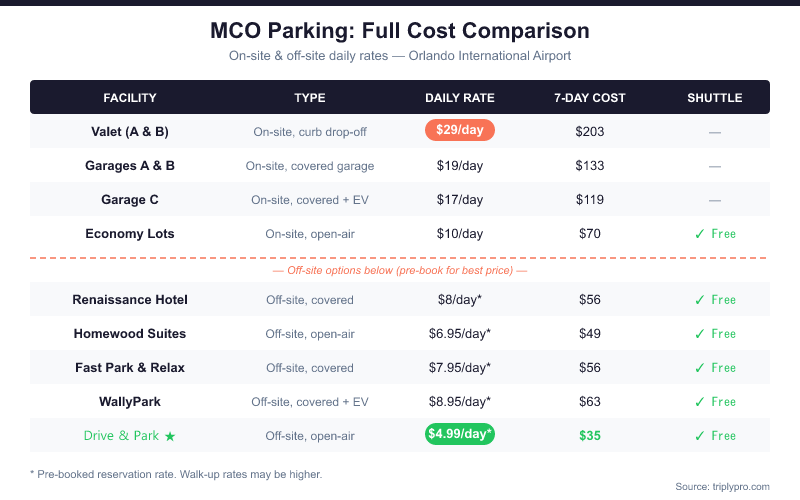Click the checkmark in Homewood Suites shuttle cell
This screenshot has width=800, height=500.
699,334
